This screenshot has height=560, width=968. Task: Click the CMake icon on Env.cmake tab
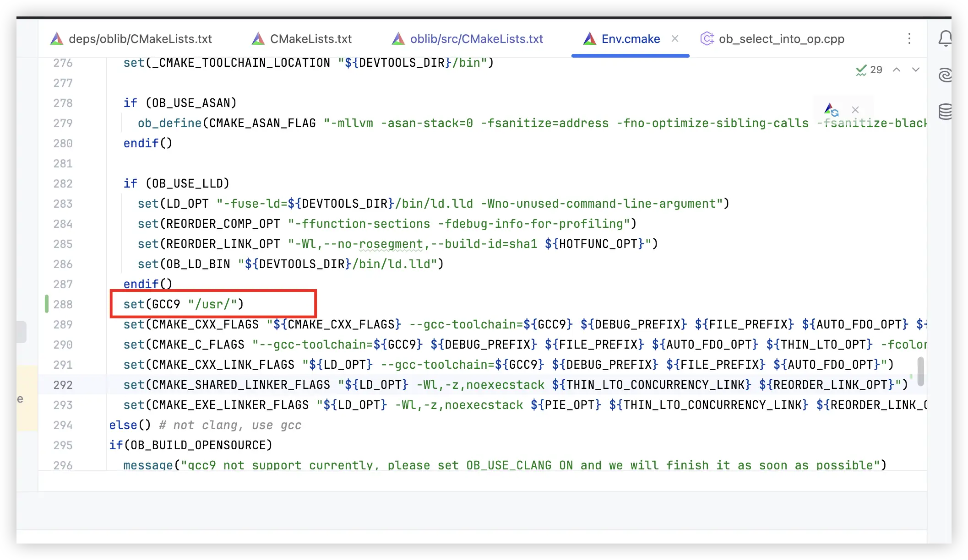[589, 39]
